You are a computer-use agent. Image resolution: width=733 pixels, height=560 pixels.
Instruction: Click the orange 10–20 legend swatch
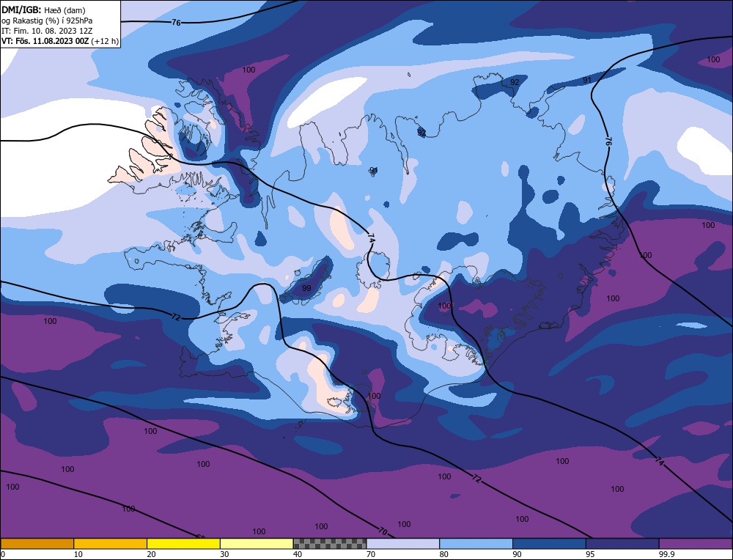tap(111, 543)
